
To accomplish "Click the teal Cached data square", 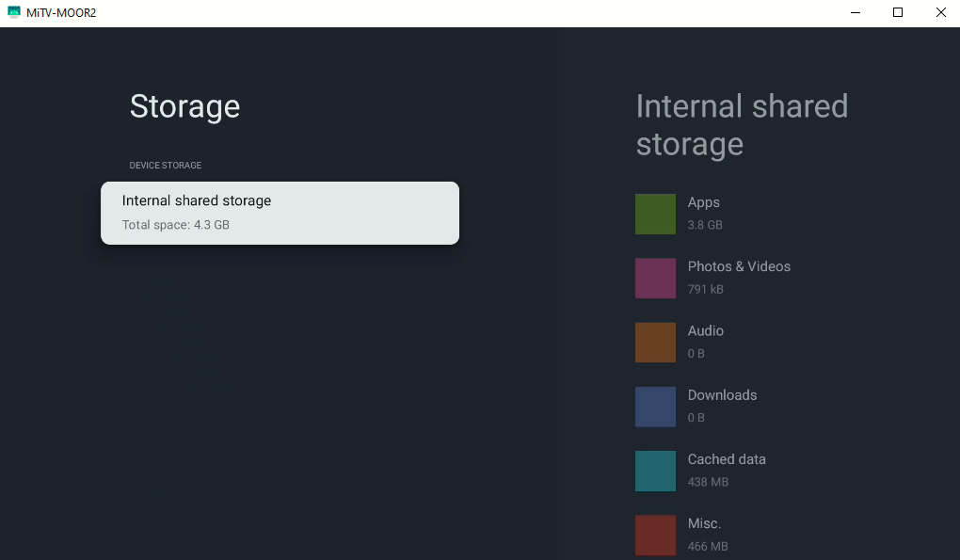I will coord(655,472).
